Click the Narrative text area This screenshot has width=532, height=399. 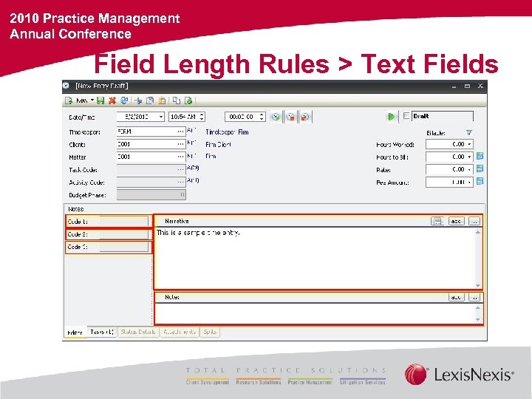click(x=315, y=258)
